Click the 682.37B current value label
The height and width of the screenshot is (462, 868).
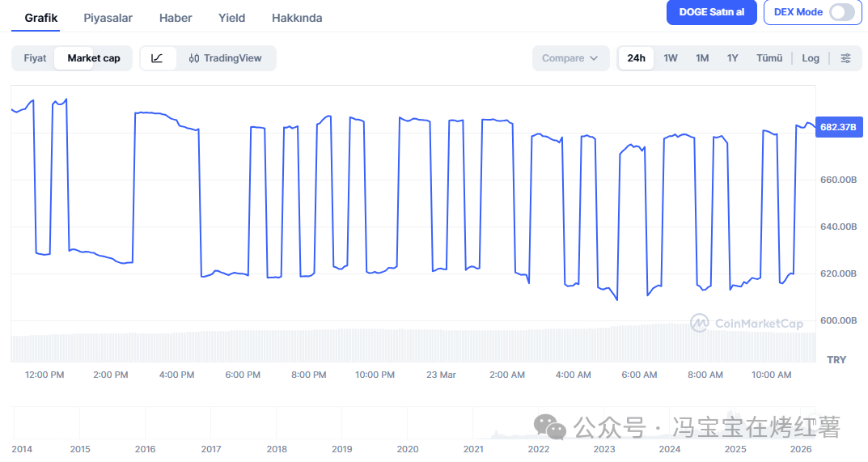coord(837,127)
